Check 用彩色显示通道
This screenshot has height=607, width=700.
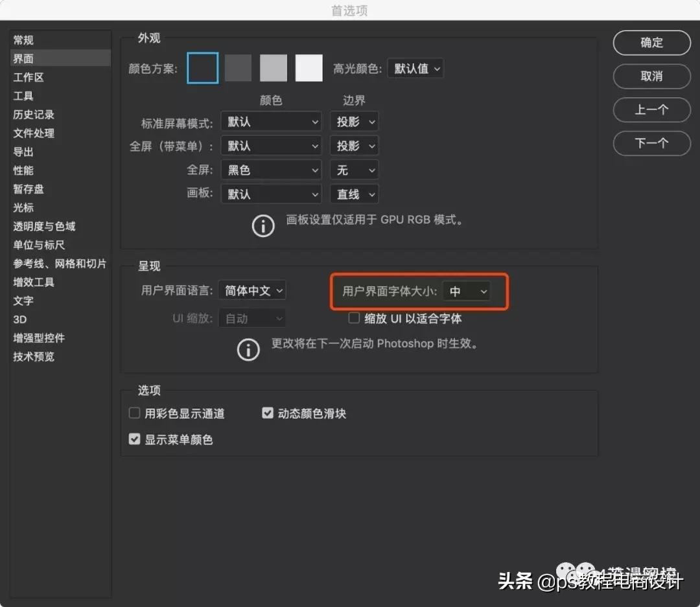(x=134, y=412)
